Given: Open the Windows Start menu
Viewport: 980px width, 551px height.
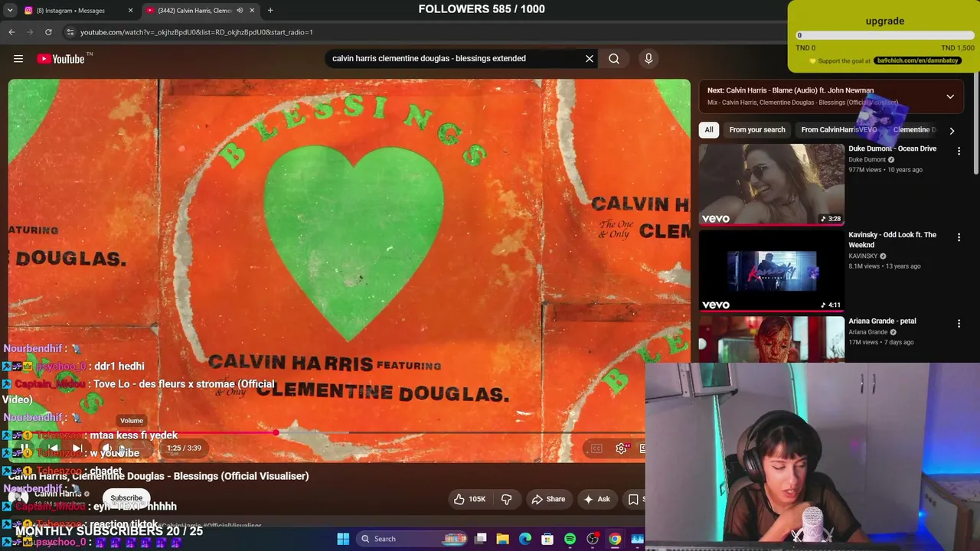Looking at the screenshot, I should 343,539.
